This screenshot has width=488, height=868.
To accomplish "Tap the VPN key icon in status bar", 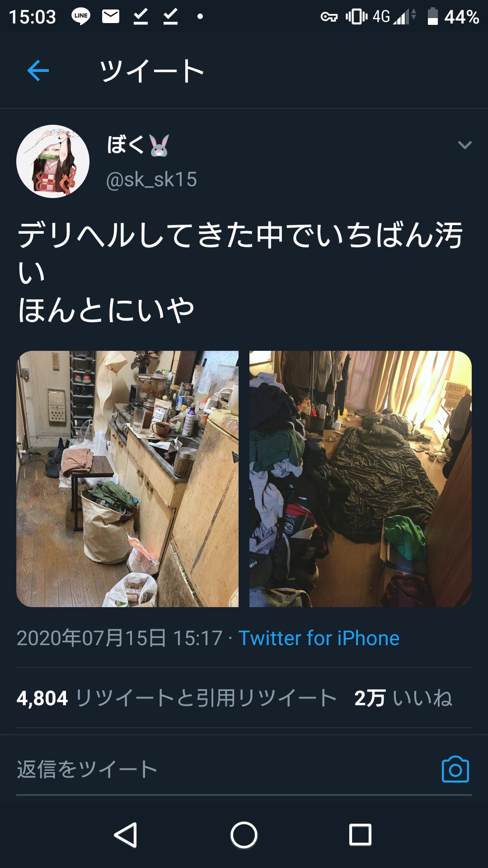I will pos(329,17).
